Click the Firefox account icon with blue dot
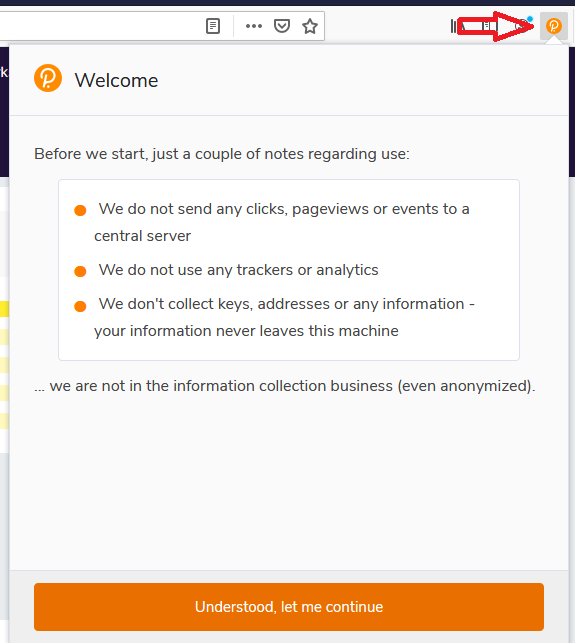The height and width of the screenshot is (643, 575). (x=523, y=25)
